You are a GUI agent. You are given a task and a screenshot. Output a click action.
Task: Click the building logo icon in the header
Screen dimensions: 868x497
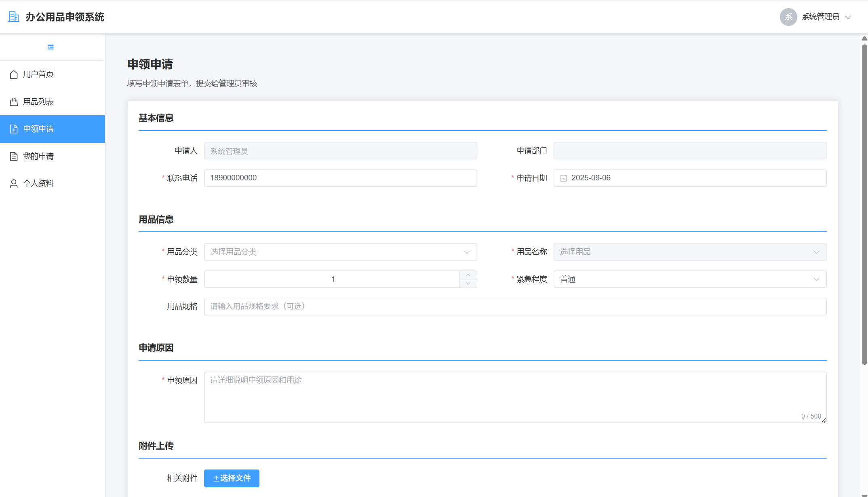(14, 17)
